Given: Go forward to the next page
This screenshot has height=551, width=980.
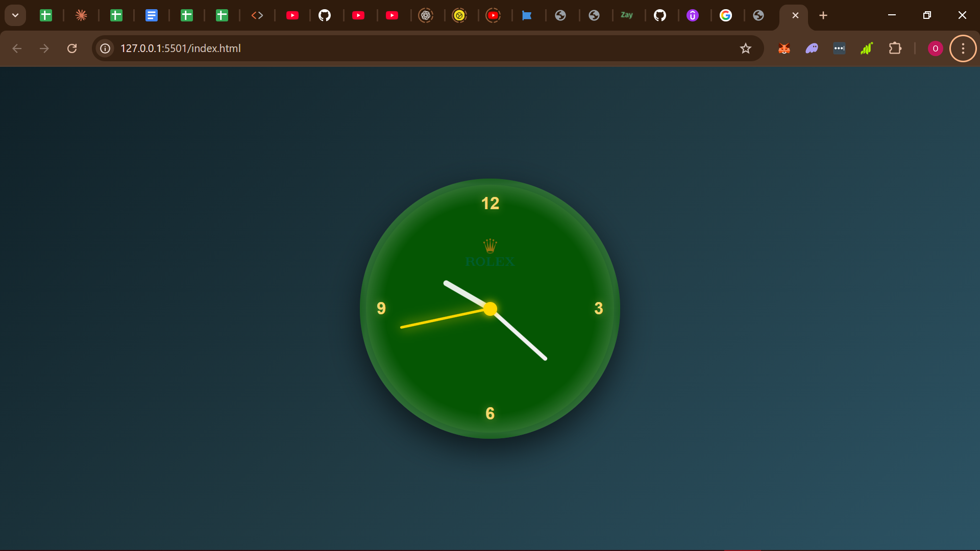Looking at the screenshot, I should pos(44,48).
